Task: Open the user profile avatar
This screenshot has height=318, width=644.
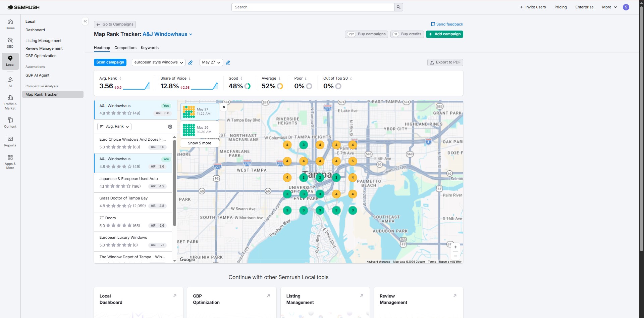Action: (x=626, y=7)
